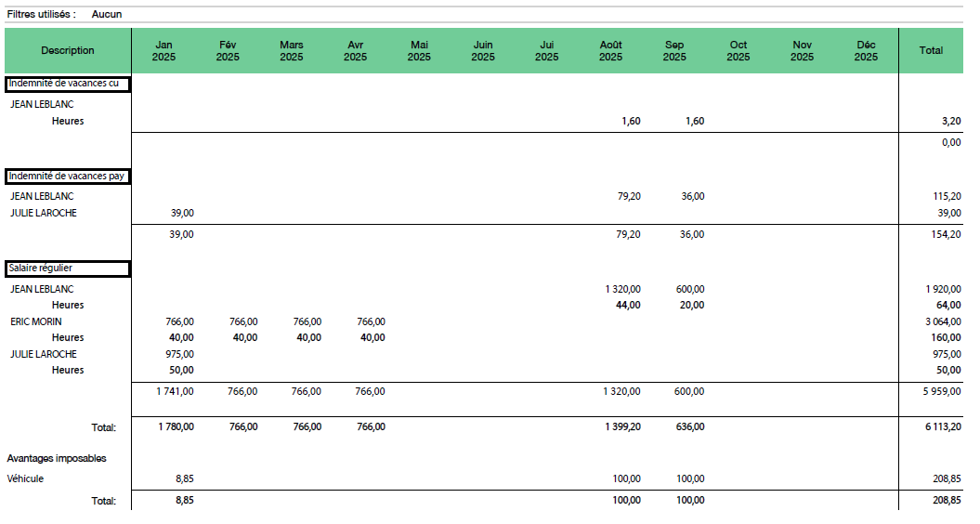Click the 115,20 total for Jean Leblanc
The height and width of the screenshot is (524, 980).
click(947, 196)
